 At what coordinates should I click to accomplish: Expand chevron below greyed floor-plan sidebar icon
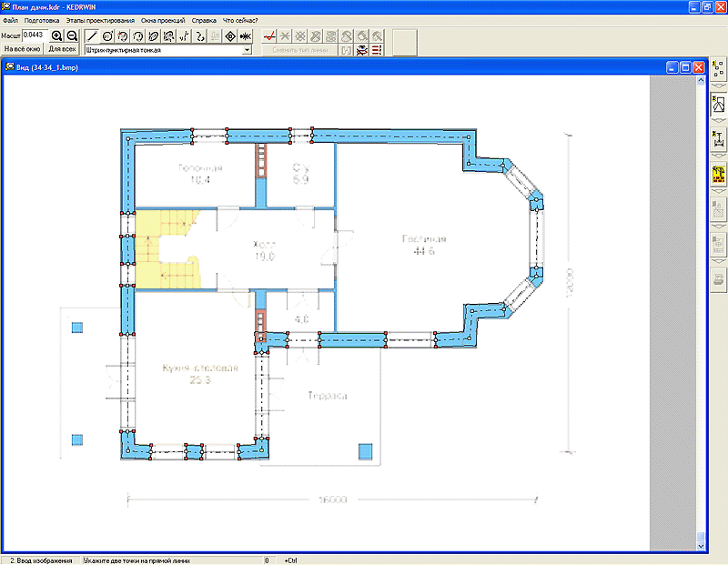click(718, 261)
